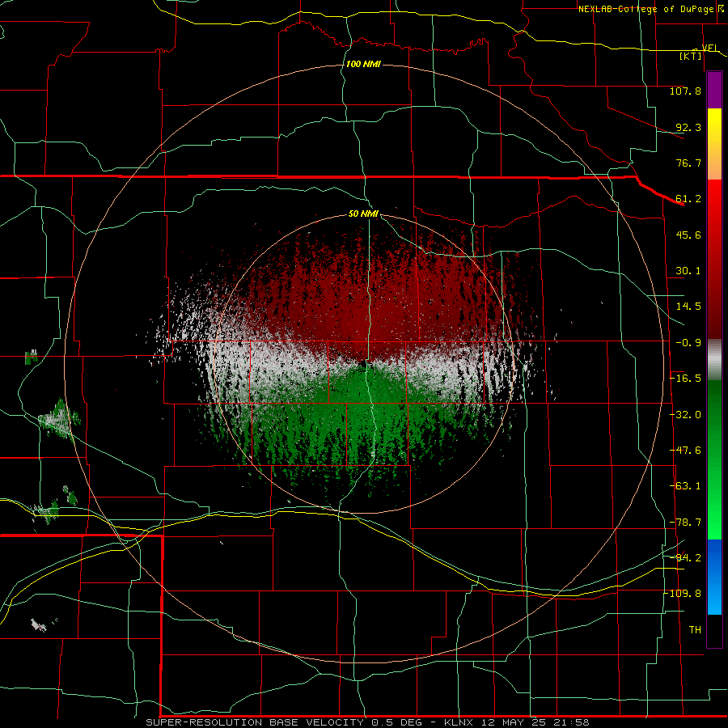Select the 92.3 value on velocity scale
This screenshot has width=728, height=728.
click(688, 127)
